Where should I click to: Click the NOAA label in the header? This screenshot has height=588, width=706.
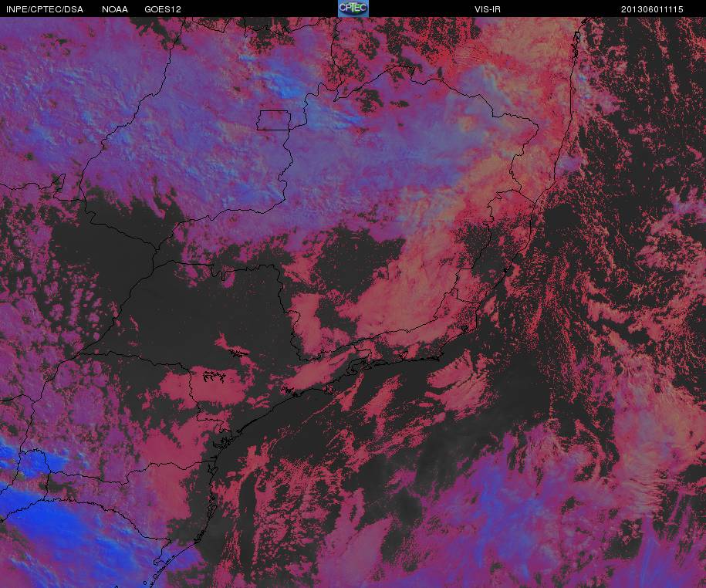coord(115,9)
